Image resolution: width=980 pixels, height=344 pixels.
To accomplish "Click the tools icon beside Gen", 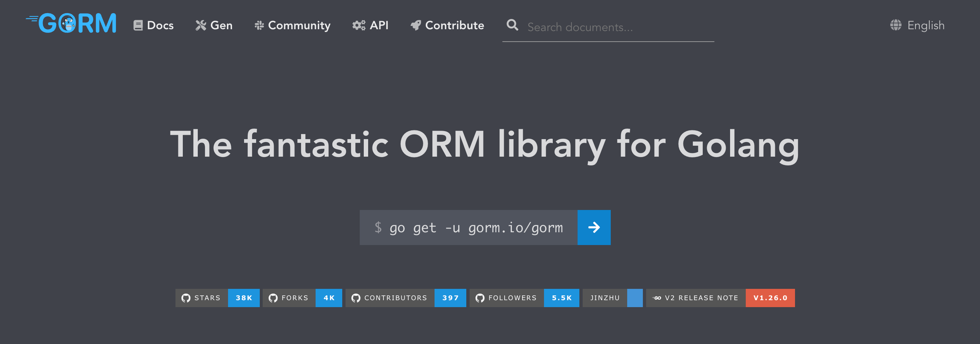I will tap(201, 26).
